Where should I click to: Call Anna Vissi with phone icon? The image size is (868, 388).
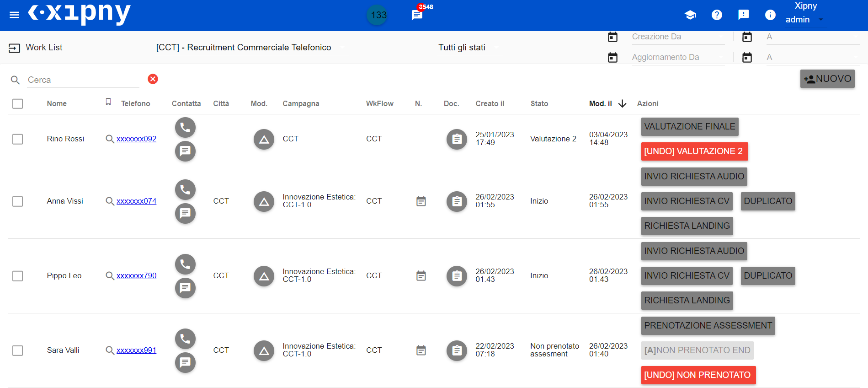(x=185, y=189)
